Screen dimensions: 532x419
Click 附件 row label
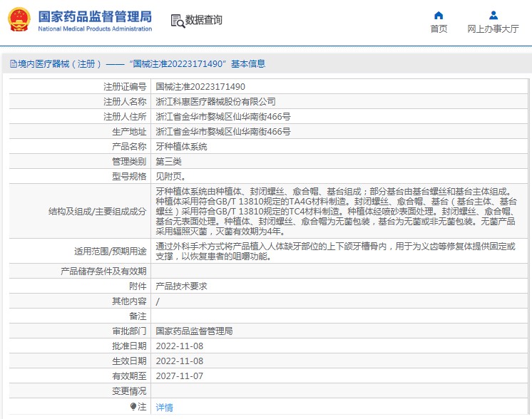pyautogui.click(x=138, y=286)
